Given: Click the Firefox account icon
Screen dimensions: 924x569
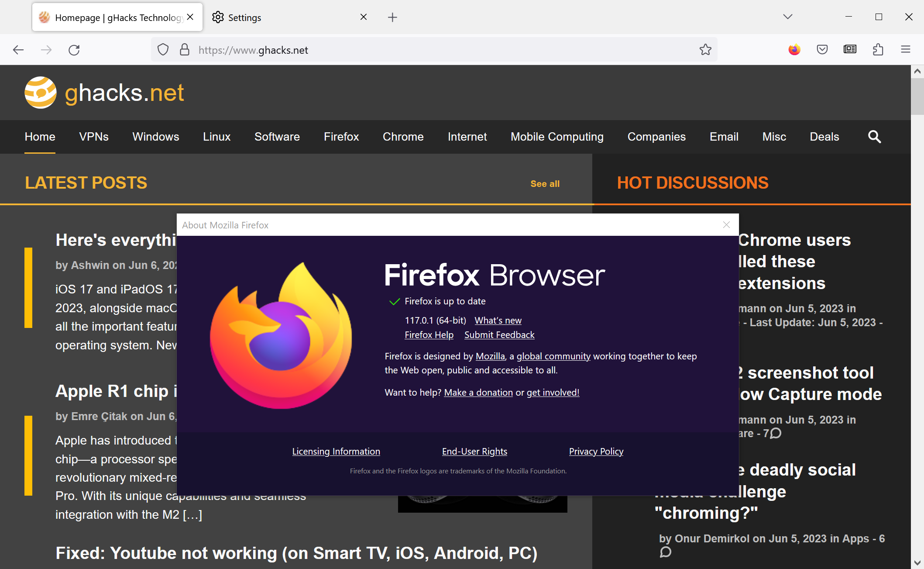Looking at the screenshot, I should pos(795,49).
